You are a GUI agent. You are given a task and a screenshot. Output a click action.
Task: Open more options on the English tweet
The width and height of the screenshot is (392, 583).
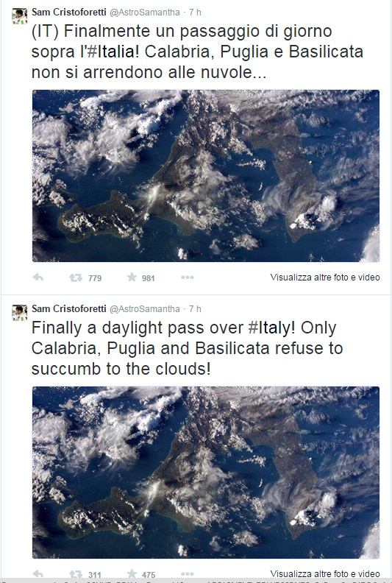pyautogui.click(x=188, y=574)
